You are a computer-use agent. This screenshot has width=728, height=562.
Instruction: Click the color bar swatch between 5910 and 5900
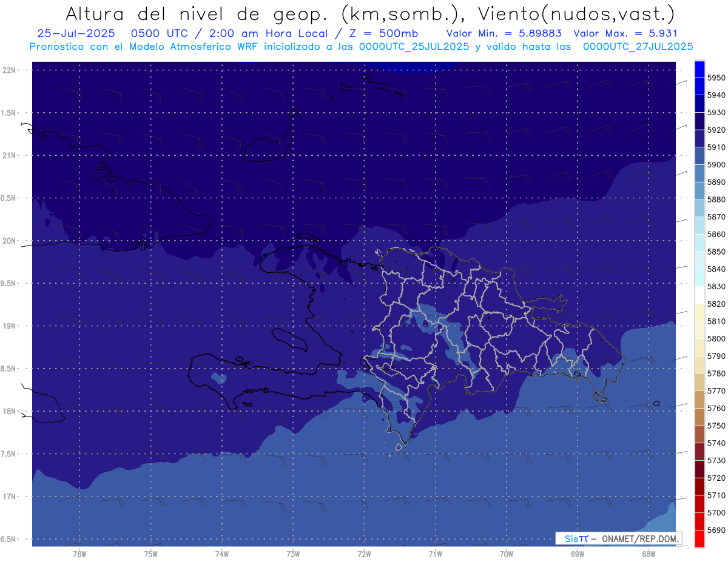click(x=699, y=156)
